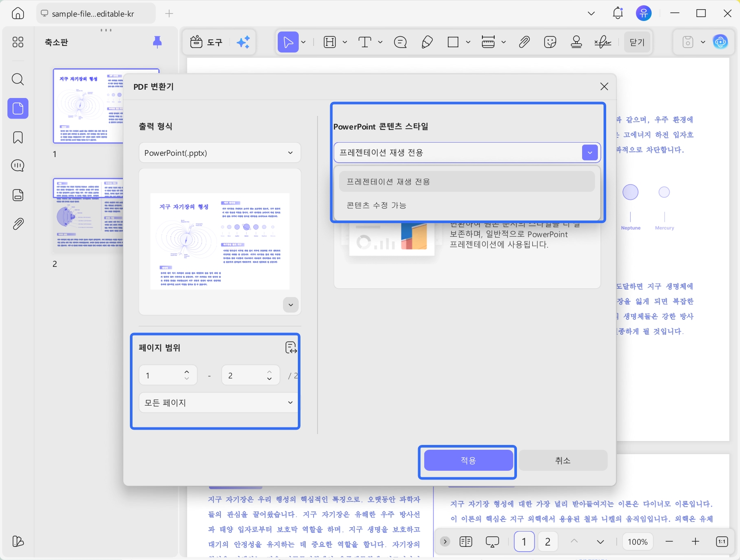This screenshot has height=560, width=740.
Task: Open the 도구 tools menu
Action: point(206,42)
